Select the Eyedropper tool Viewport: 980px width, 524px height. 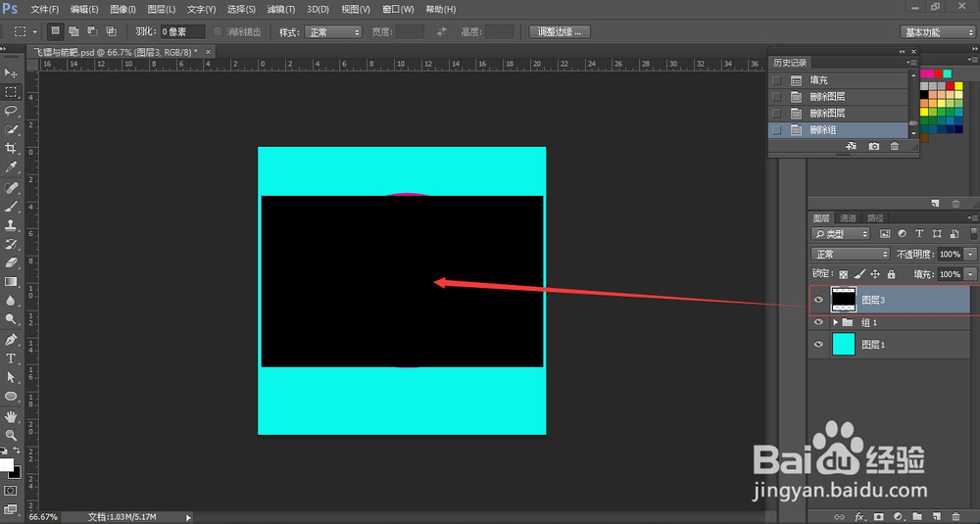11,167
